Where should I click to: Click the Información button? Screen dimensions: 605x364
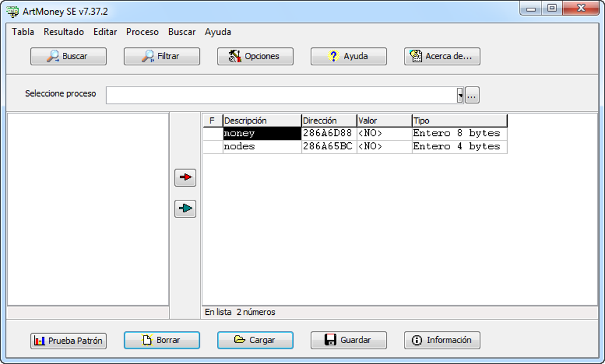click(x=442, y=340)
